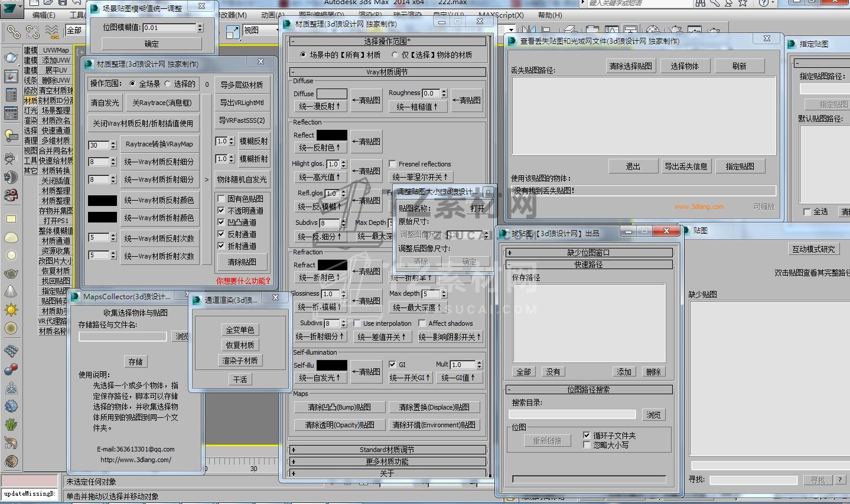Click the 场景整理 script menu item
Image resolution: width=850 pixels, height=504 pixels.
[x=56, y=110]
